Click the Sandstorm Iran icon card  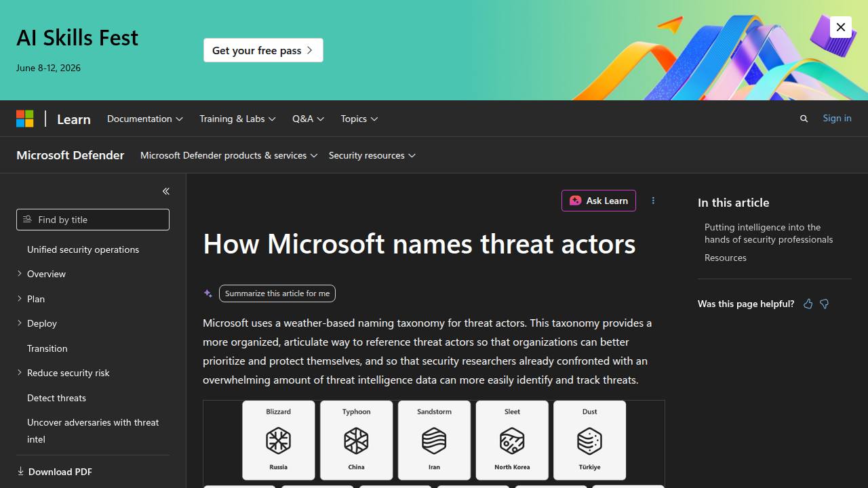(434, 440)
